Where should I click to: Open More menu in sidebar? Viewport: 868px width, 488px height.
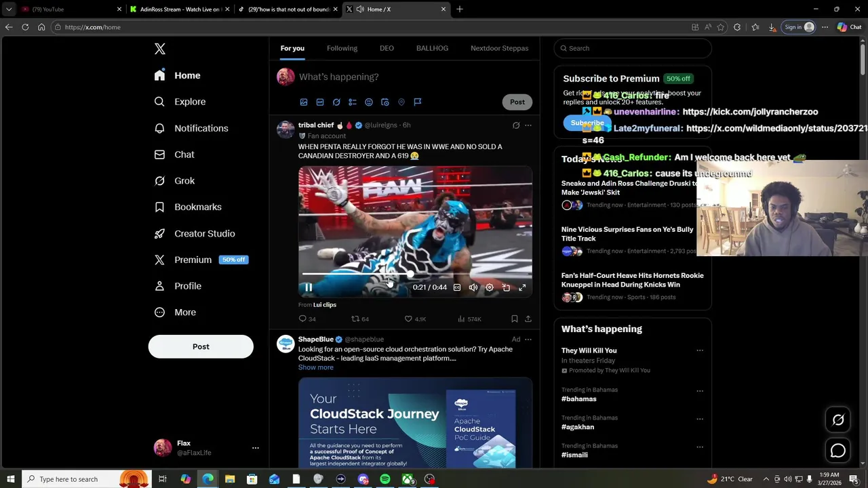coord(175,312)
